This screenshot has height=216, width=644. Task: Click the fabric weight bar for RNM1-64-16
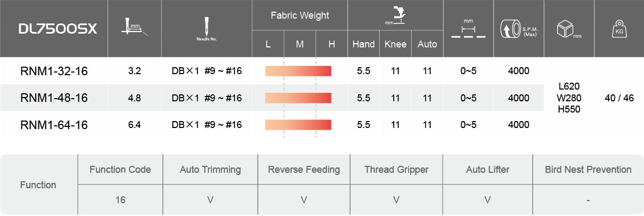click(x=298, y=125)
